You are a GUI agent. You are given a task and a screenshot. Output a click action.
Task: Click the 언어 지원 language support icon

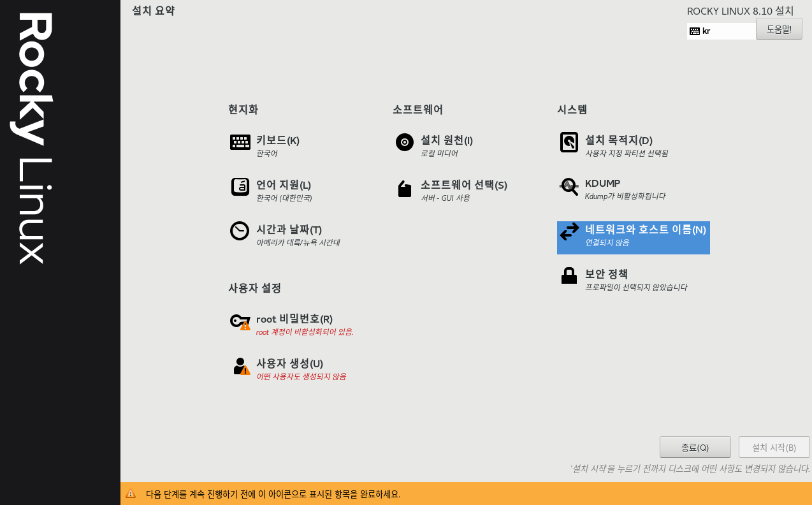[240, 187]
